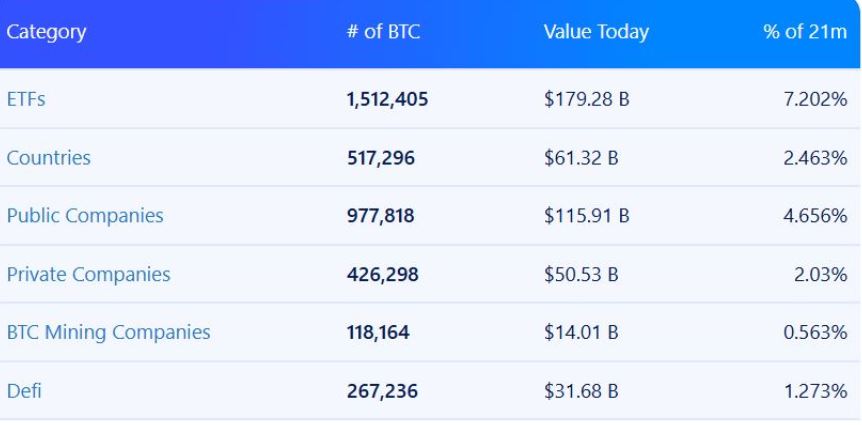
Task: Open the Private Companies link
Action: (x=88, y=274)
